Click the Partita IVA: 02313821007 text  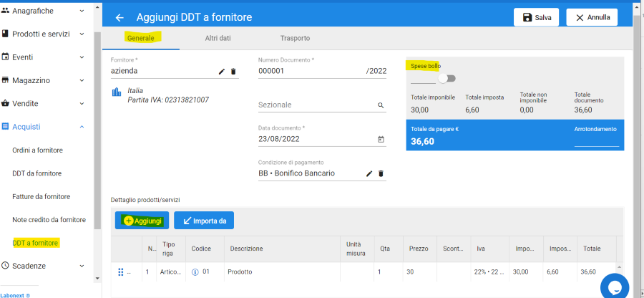[168, 100]
